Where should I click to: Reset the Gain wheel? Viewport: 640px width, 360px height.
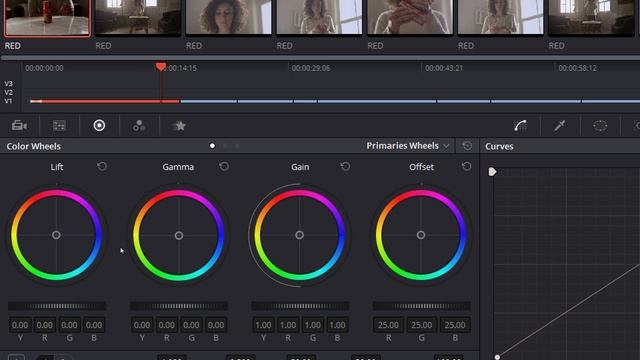(345, 167)
